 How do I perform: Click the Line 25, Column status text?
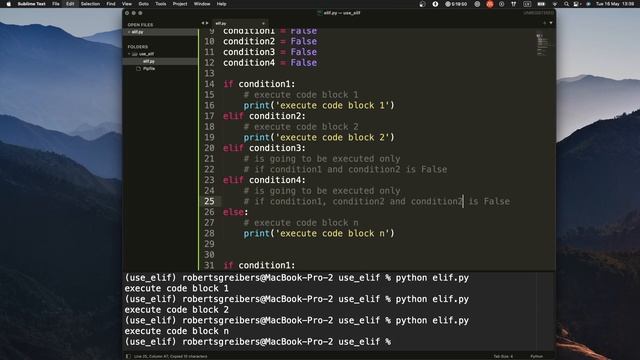tap(171, 356)
